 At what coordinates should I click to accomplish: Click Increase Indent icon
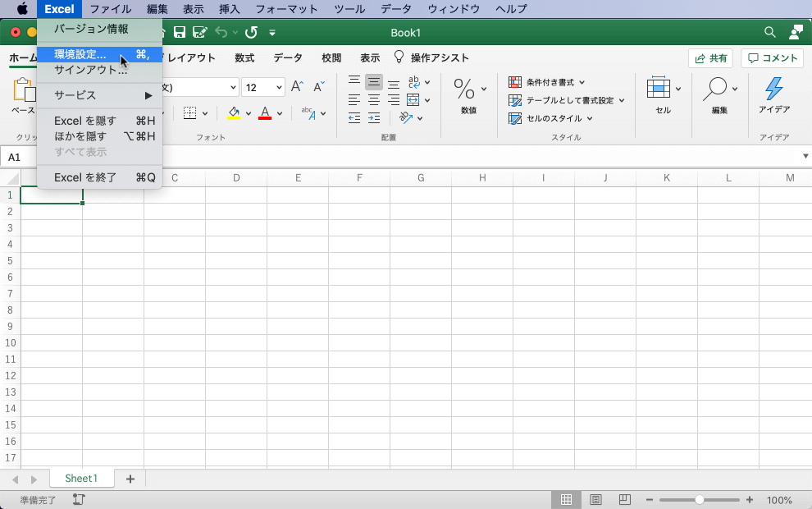point(374,118)
